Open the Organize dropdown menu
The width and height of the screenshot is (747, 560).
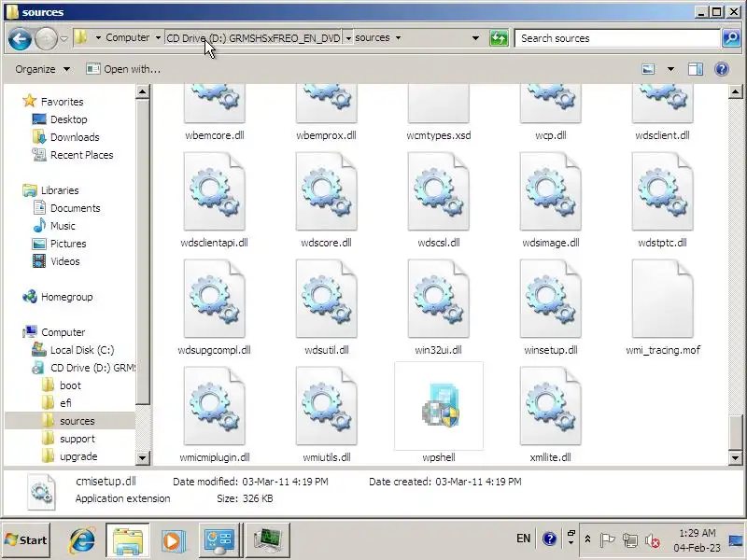[43, 69]
